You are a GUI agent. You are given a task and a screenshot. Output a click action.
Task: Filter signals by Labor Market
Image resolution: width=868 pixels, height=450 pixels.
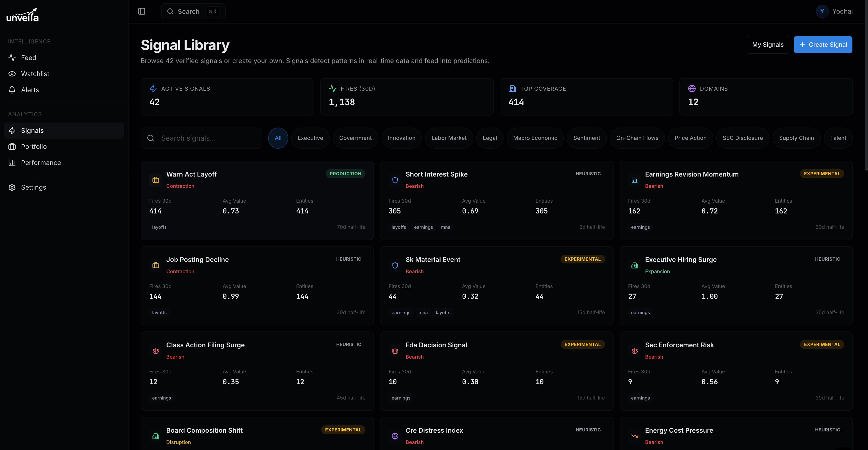click(x=449, y=138)
